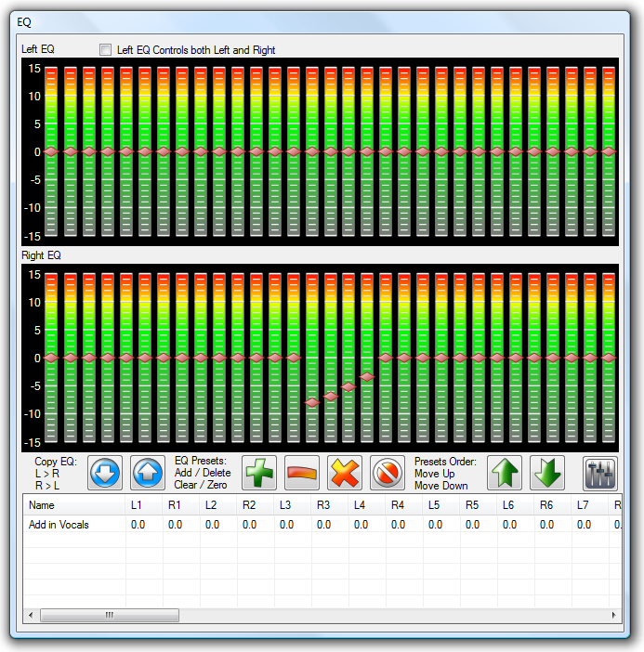Grab the leftmost Left EQ band handle
The height and width of the screenshot is (652, 644).
pos(51,151)
